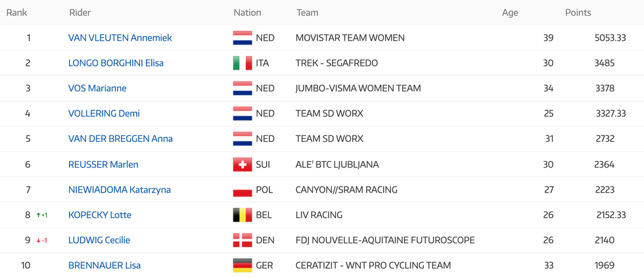Click the Denmark flag next to Ludwig Cecilie

pos(242,241)
